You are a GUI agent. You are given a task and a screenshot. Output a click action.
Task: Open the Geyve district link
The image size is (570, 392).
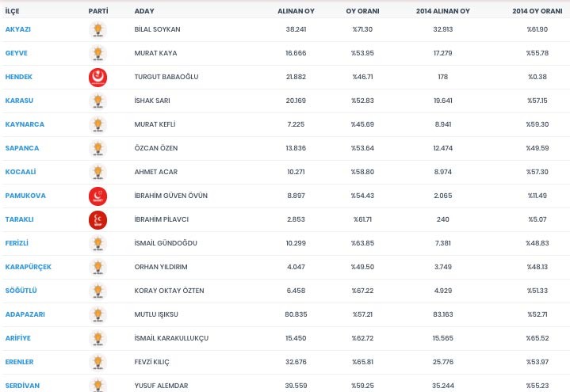coord(17,54)
